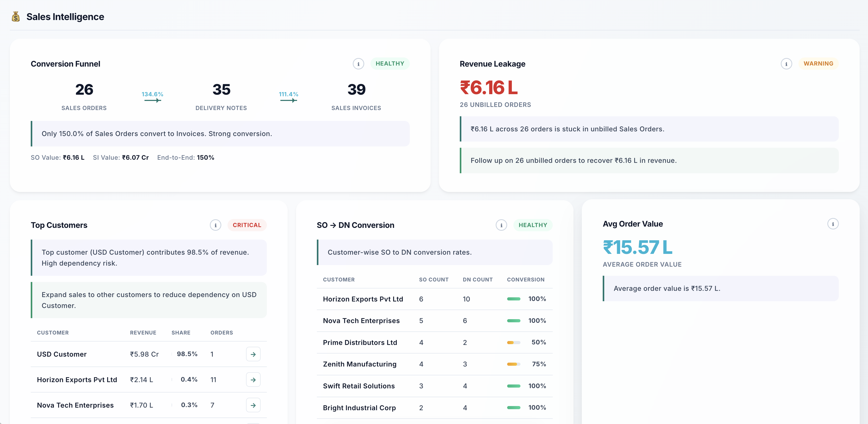Image resolution: width=868 pixels, height=424 pixels.
Task: Open info icon on SO → DN Conversion card
Action: tap(501, 225)
